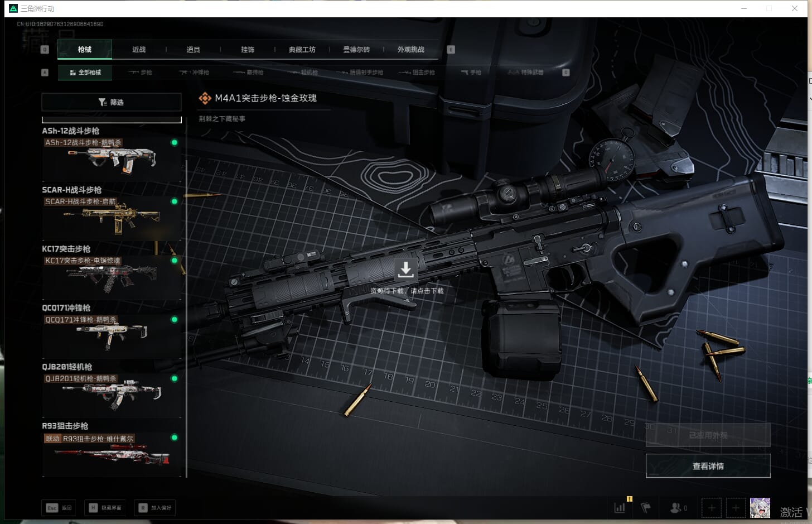Go to the 曼德尔砖 tab
The image size is (812, 524).
(356, 50)
